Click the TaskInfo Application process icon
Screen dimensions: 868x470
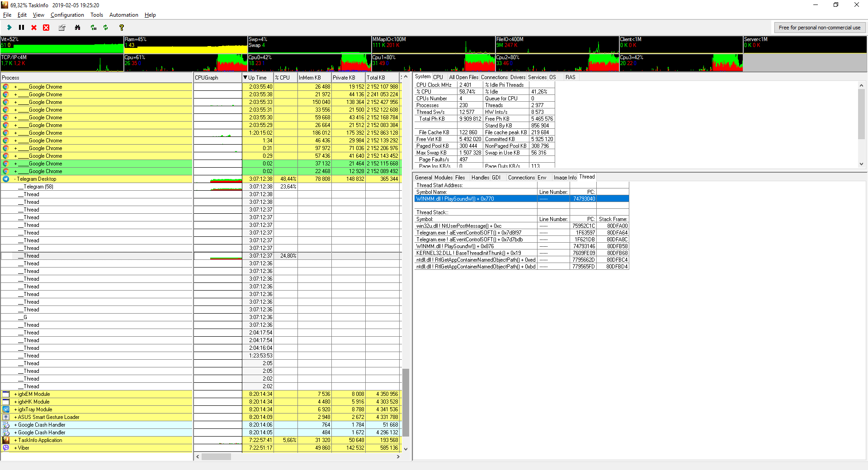click(x=6, y=440)
